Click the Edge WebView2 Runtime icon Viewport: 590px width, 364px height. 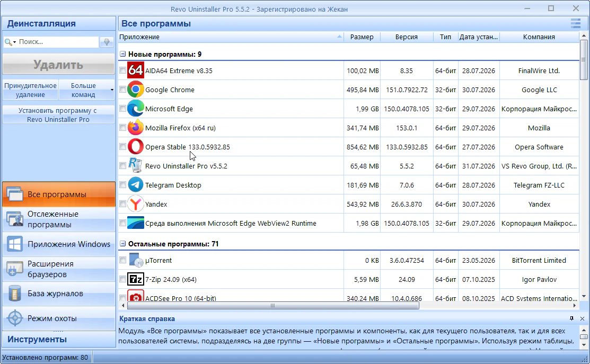coord(136,223)
